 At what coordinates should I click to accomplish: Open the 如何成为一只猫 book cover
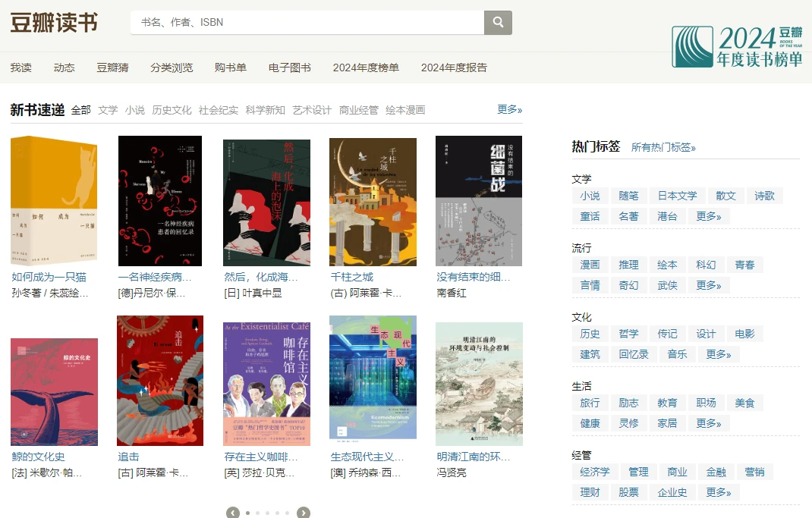(54, 201)
